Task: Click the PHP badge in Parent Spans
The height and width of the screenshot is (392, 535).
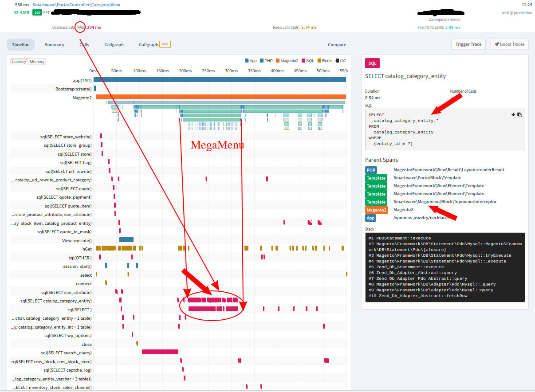Action: click(371, 170)
